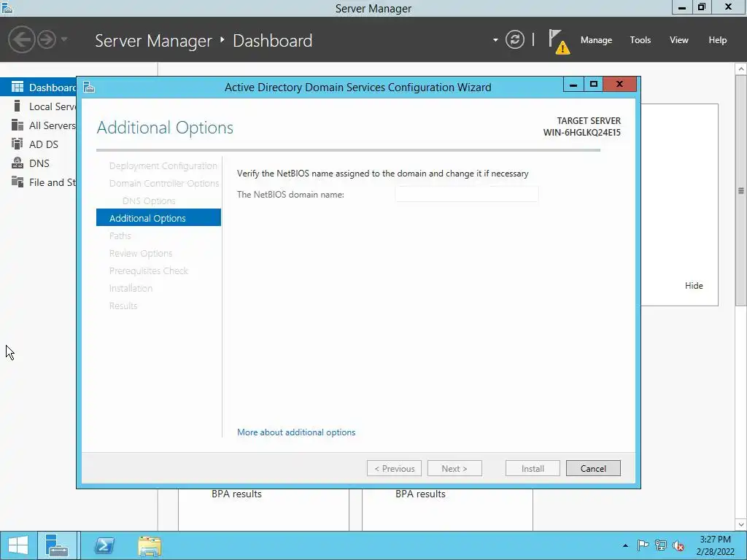Open File Explorer from the taskbar

tap(150, 545)
